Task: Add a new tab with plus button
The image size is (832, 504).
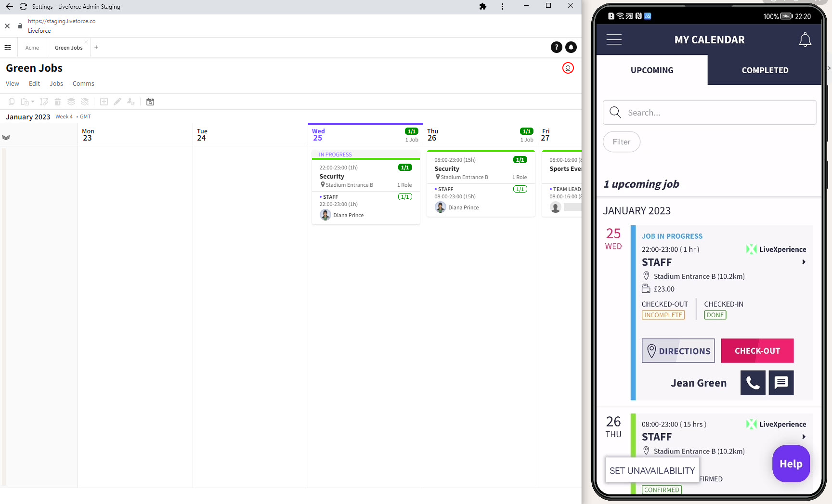Action: click(x=96, y=47)
